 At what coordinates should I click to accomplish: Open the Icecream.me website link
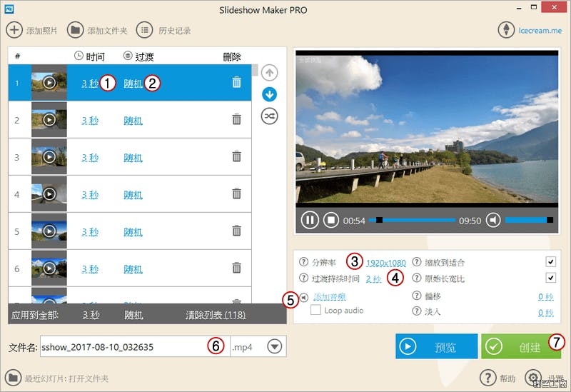pyautogui.click(x=540, y=31)
